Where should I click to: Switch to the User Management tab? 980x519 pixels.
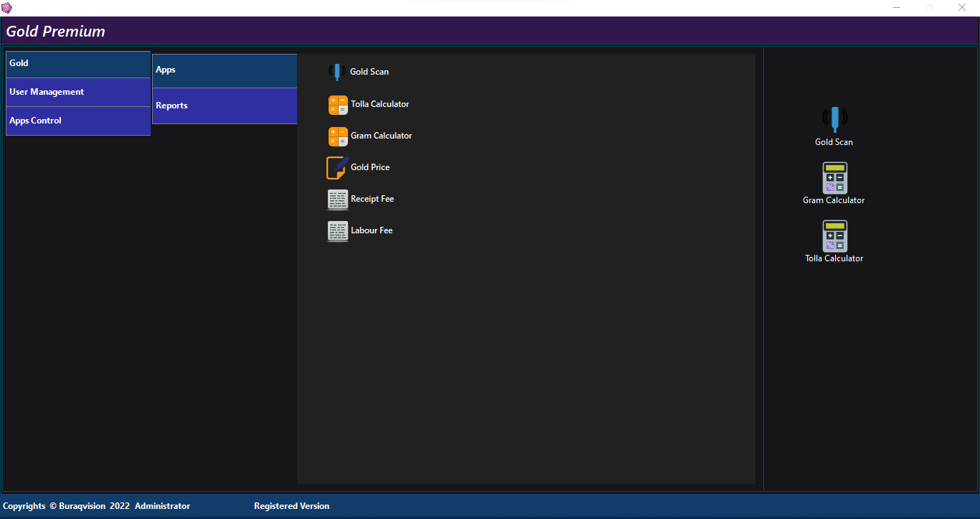(x=78, y=93)
